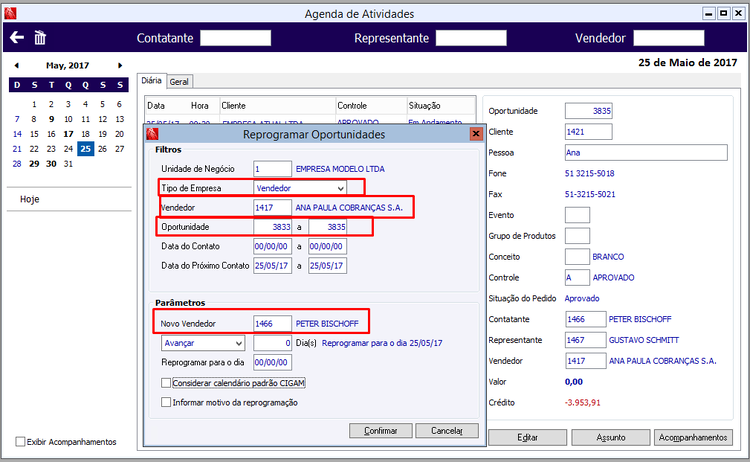
Task: Click the Novo Vendedor field 1466
Action: (x=272, y=324)
